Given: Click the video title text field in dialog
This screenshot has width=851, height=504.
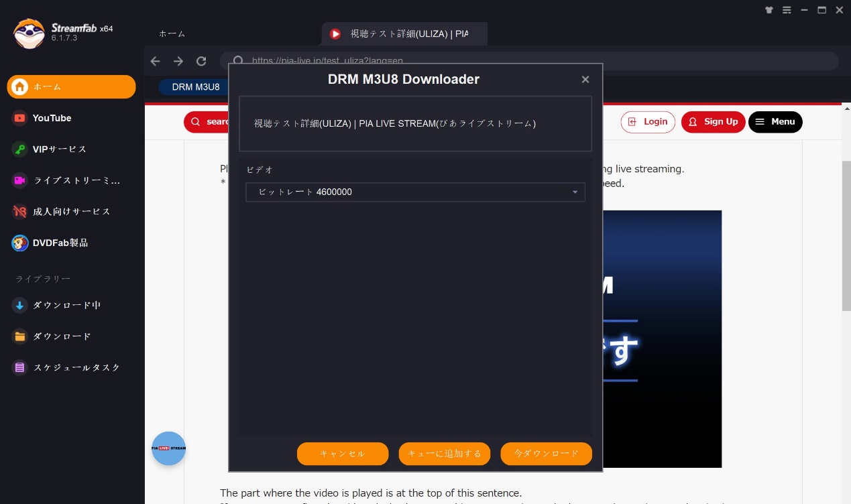Looking at the screenshot, I should (416, 123).
